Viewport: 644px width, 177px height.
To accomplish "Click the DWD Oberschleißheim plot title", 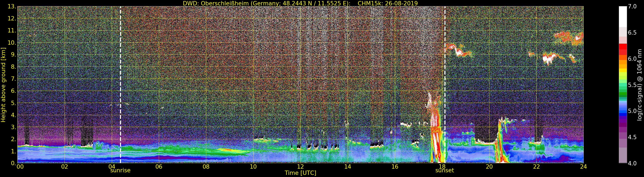I will coord(300,3).
